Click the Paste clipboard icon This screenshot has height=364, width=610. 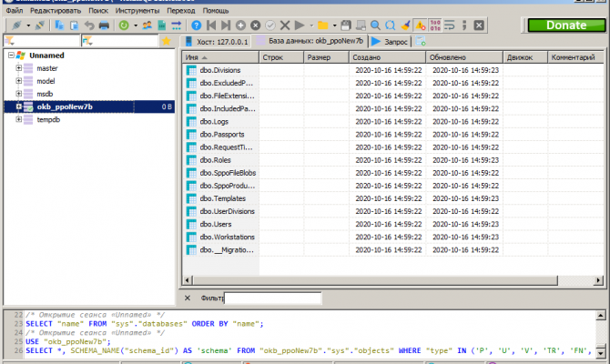point(74,25)
